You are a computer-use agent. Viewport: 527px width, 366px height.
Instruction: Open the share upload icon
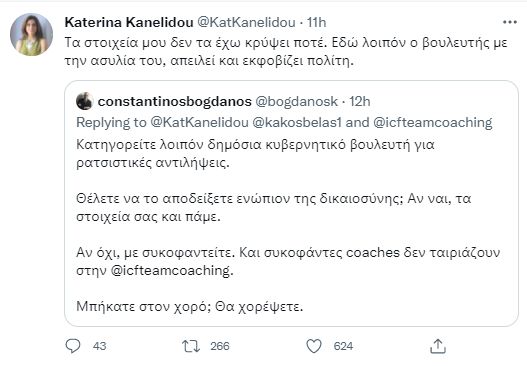[x=438, y=346]
